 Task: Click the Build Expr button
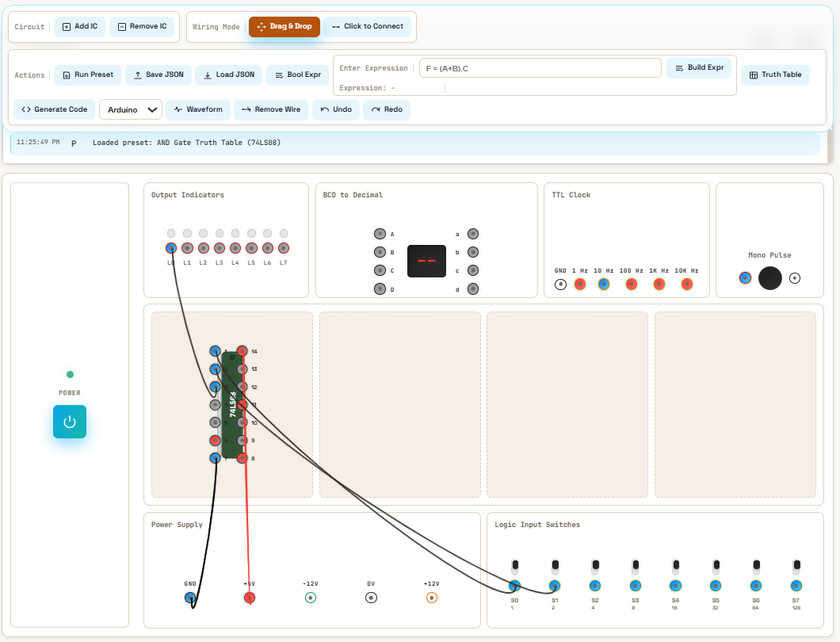[x=699, y=67]
